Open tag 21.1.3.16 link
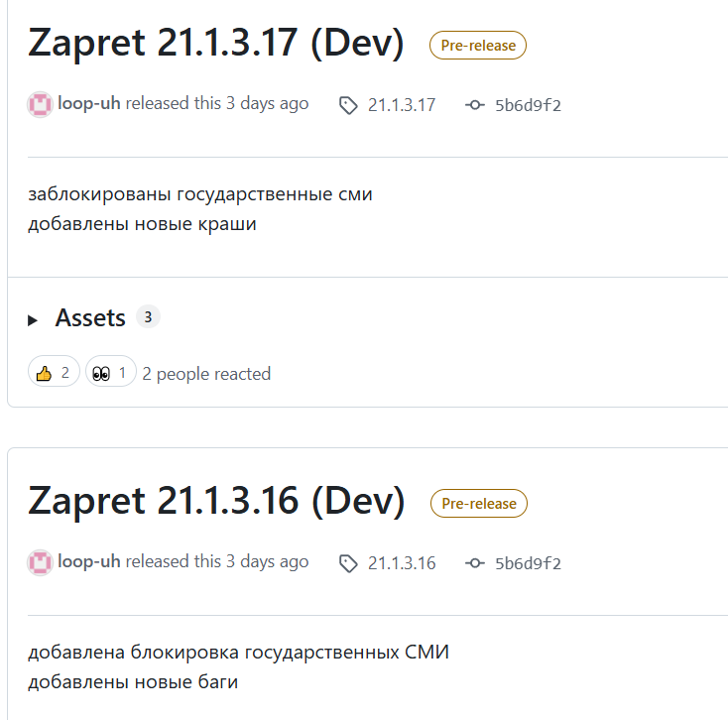 402,563
